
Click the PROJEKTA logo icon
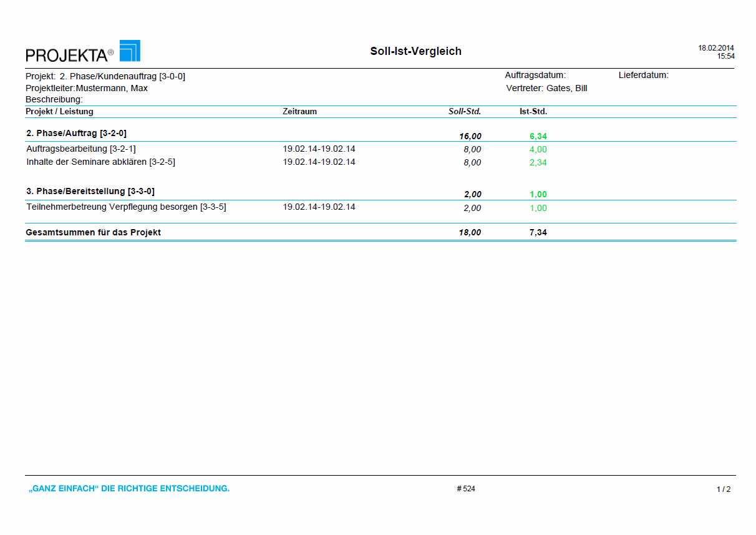pyautogui.click(x=129, y=51)
